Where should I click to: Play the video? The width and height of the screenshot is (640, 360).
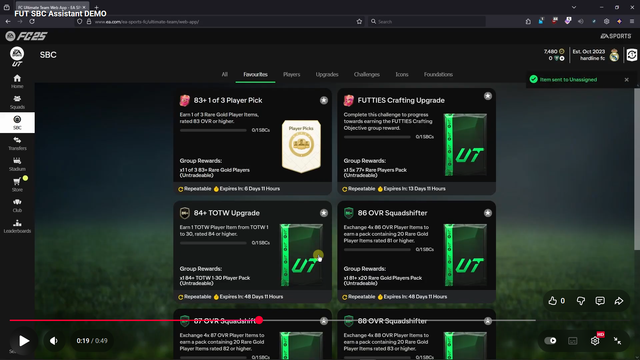click(24, 340)
